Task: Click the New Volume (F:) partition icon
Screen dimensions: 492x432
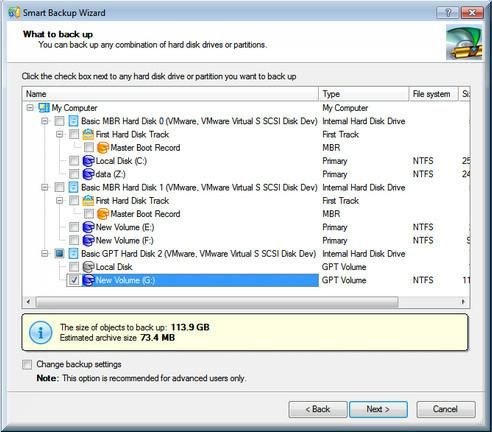Action: (88, 240)
